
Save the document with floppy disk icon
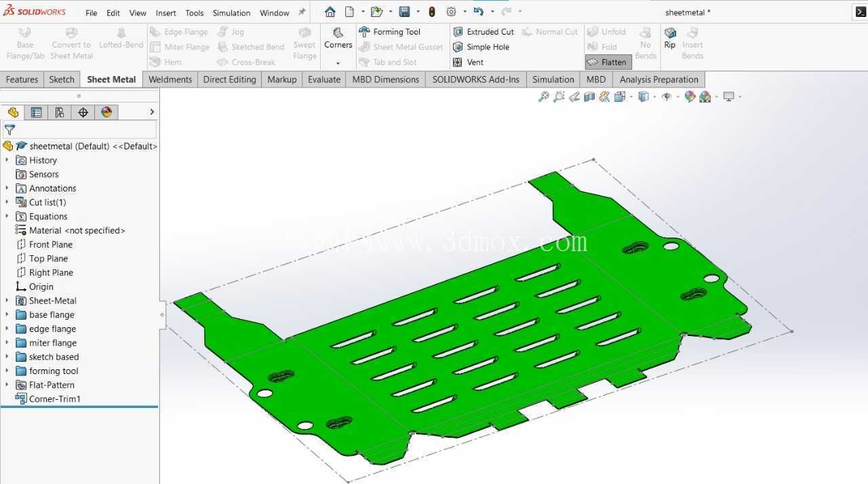click(404, 12)
